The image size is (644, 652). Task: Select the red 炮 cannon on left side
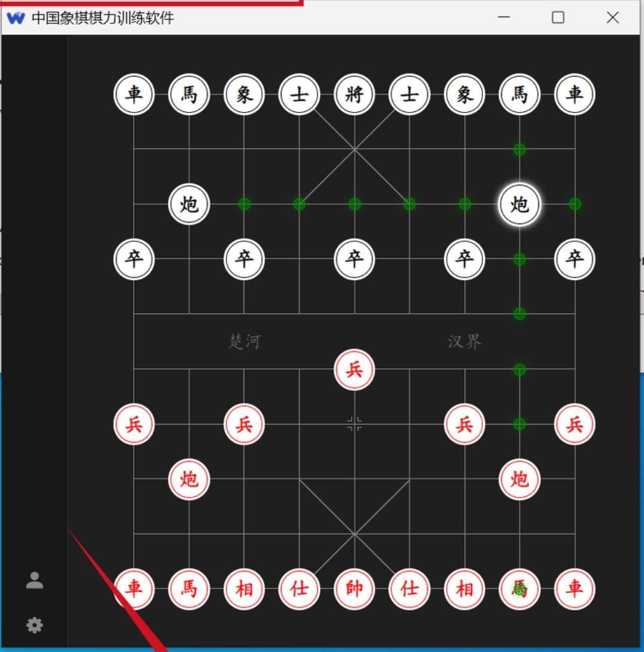click(x=189, y=479)
